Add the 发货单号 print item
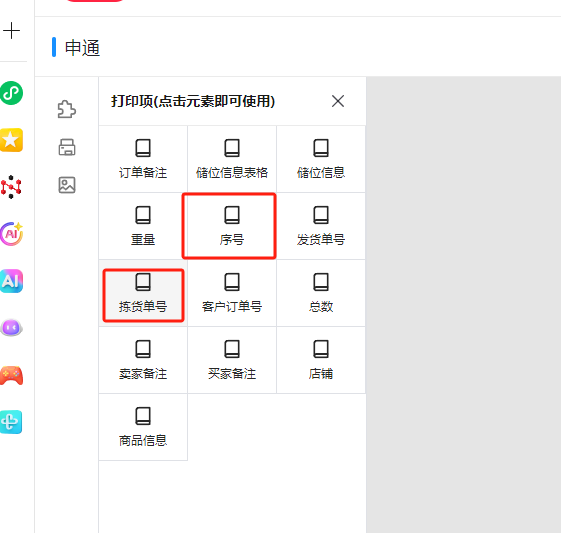The image size is (561, 533). click(321, 226)
